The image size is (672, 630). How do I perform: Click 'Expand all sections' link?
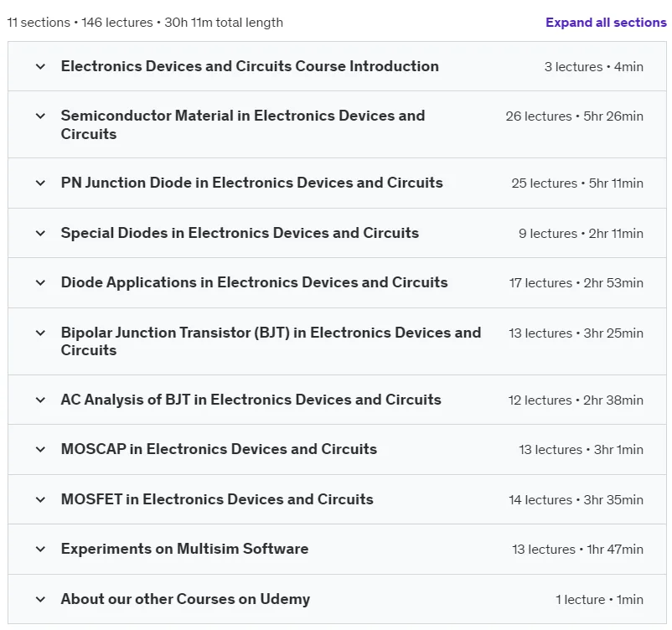[606, 23]
